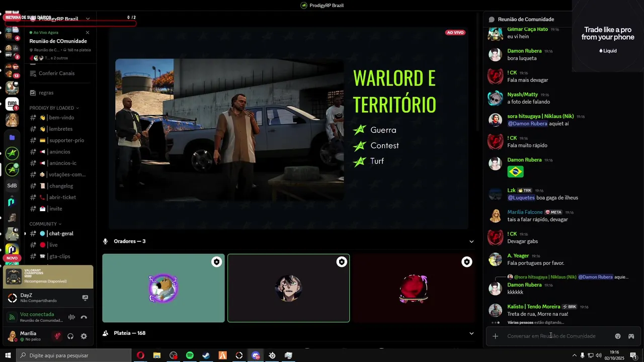
Task: Show hidden system tray icons
Action: pyautogui.click(x=574, y=355)
